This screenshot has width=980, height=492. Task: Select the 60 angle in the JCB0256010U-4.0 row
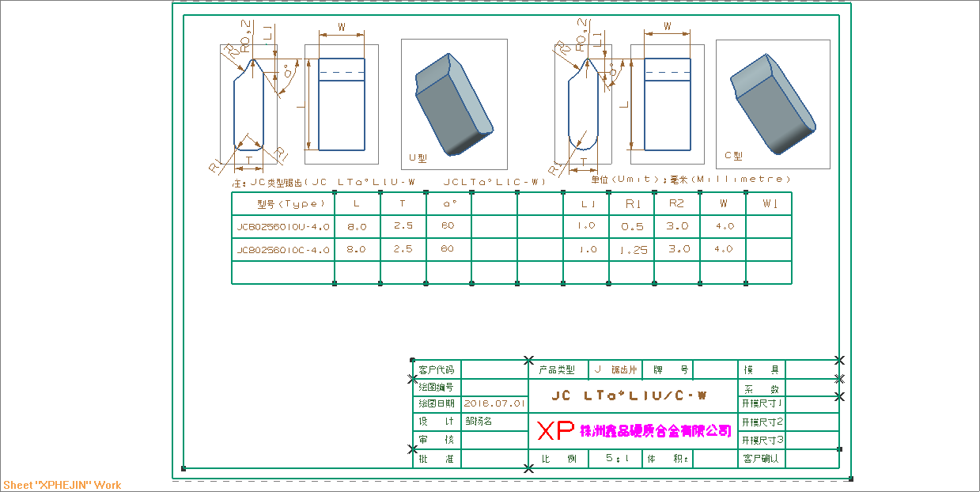point(448,226)
